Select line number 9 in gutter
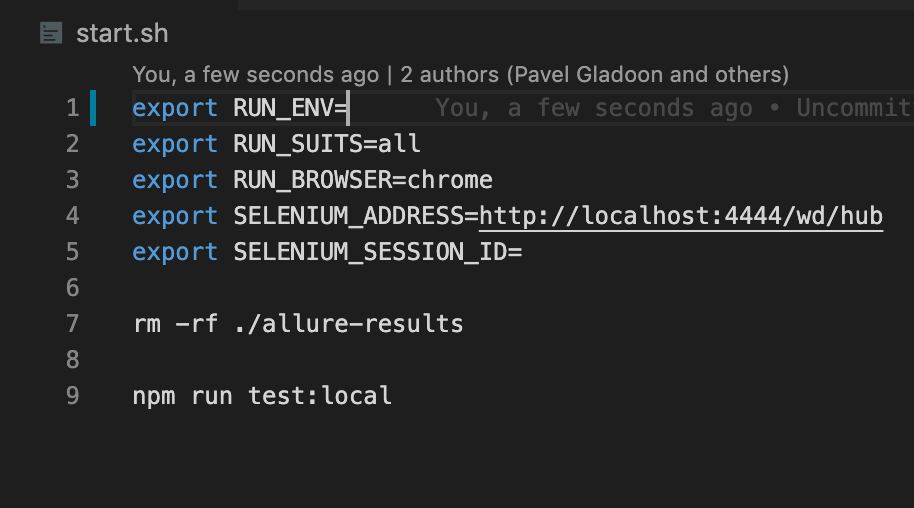This screenshot has width=914, height=508. [72, 396]
